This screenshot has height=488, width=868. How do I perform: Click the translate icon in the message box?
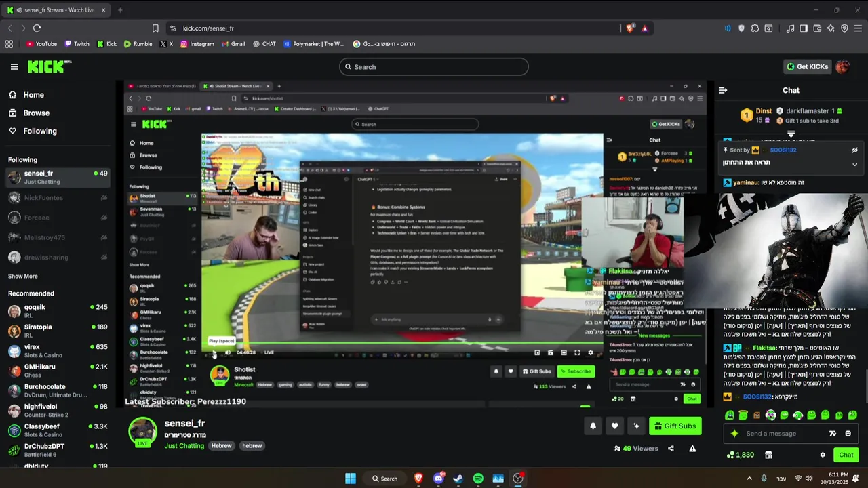[x=833, y=434]
